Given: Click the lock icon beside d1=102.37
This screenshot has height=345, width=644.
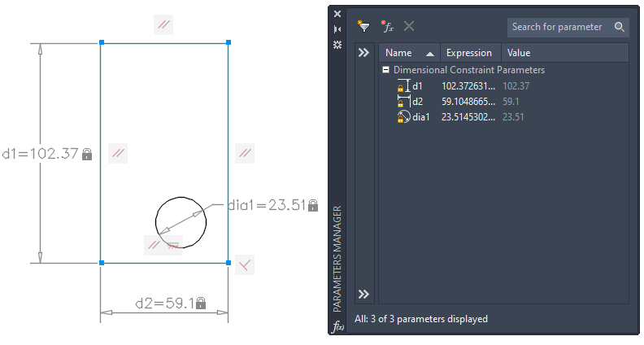Looking at the screenshot, I should point(87,155).
